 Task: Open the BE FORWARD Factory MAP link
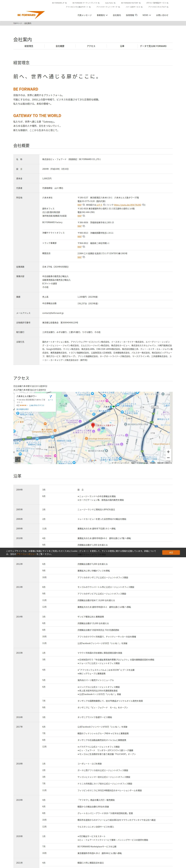pos(80,226)
